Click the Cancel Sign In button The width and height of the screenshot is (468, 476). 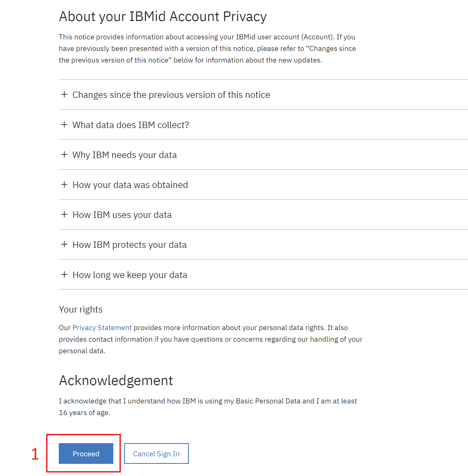156,454
